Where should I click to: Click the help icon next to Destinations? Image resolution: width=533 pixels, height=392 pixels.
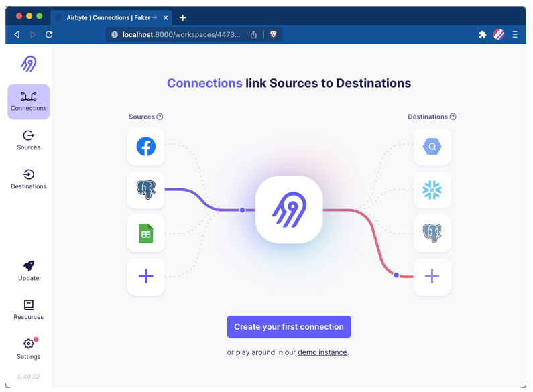point(453,117)
